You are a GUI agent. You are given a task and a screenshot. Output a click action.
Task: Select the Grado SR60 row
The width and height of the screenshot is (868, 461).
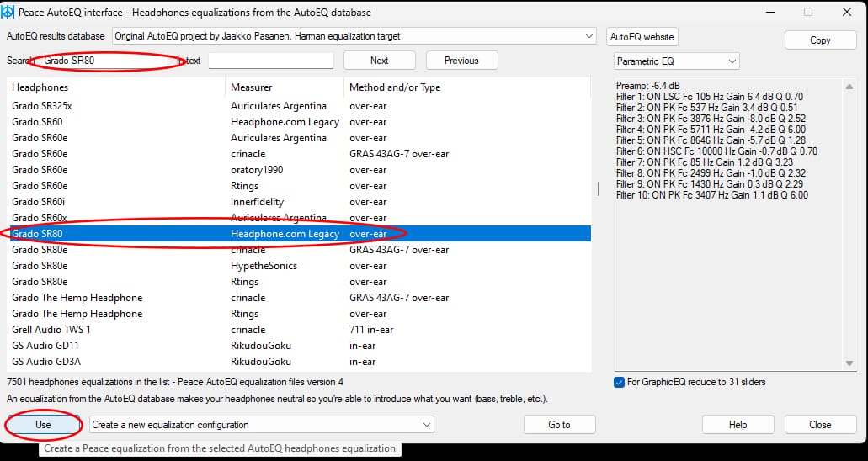(x=300, y=122)
